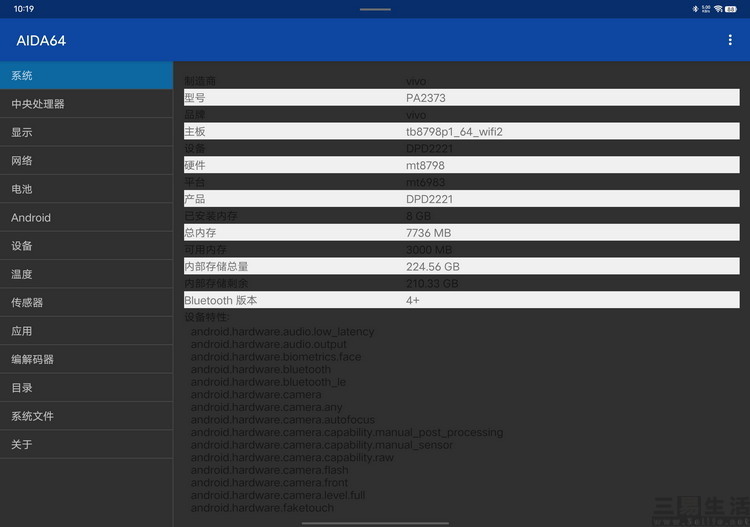
Task: Tap the battery status icon
Action: click(731, 9)
